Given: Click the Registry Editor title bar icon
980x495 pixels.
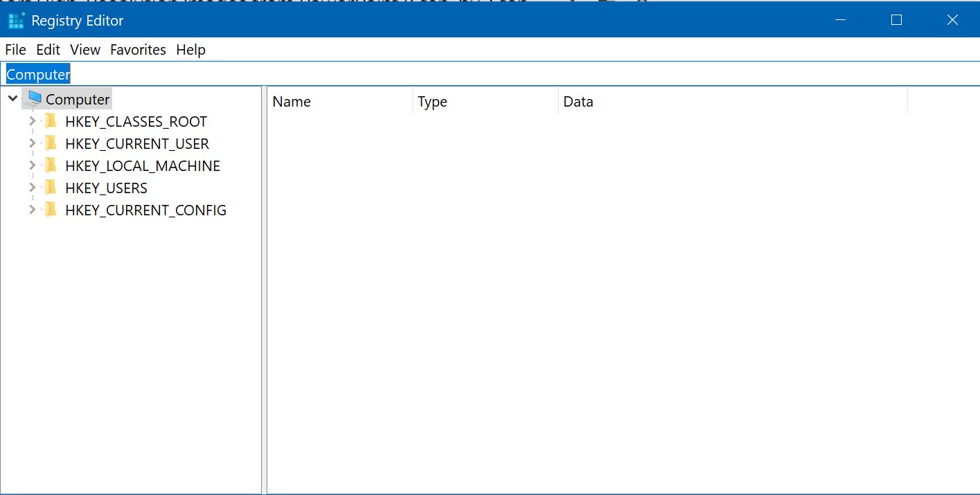Looking at the screenshot, I should tap(15, 20).
